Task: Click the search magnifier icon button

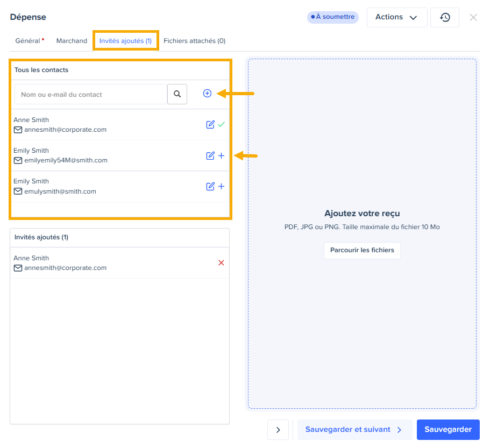Action: point(177,94)
